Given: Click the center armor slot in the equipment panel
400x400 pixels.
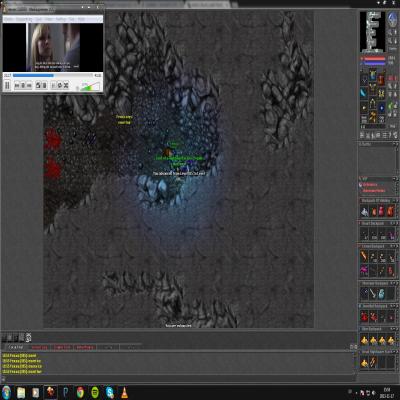Looking at the screenshot, I should click(x=373, y=90).
